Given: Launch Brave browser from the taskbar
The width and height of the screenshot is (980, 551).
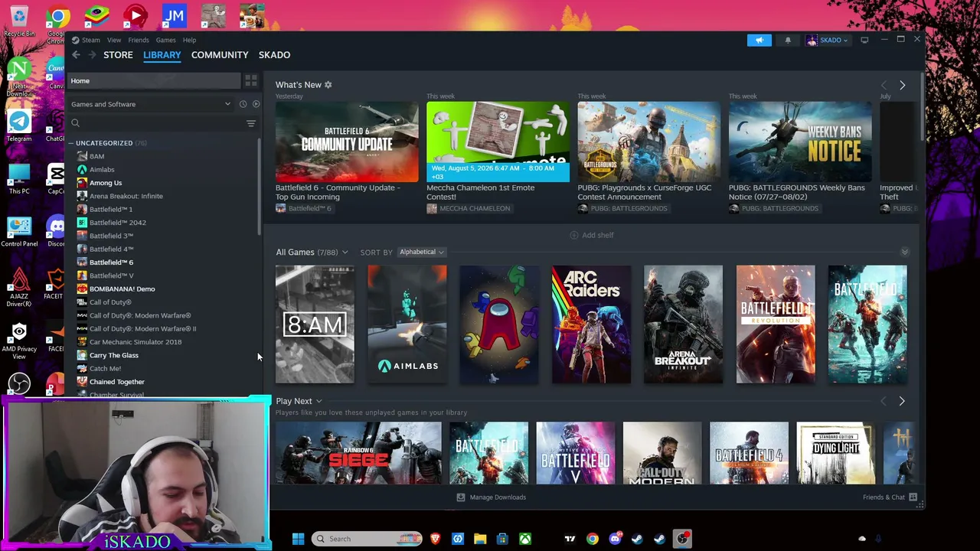Looking at the screenshot, I should pos(436,539).
